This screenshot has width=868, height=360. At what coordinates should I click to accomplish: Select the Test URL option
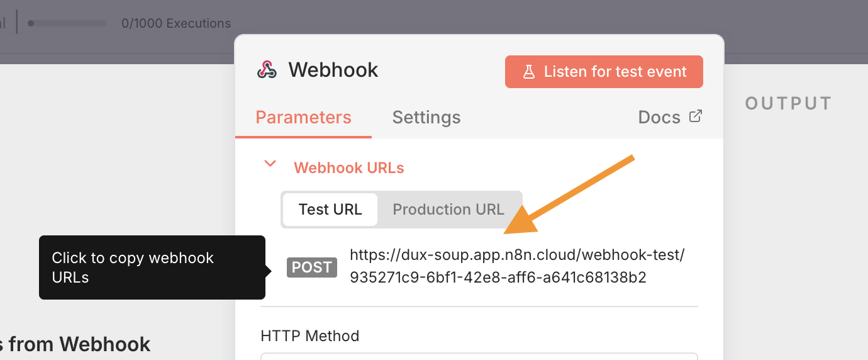[330, 210]
